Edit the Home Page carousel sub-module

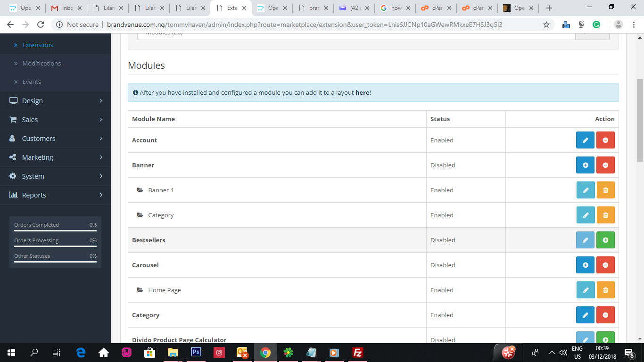(586, 290)
